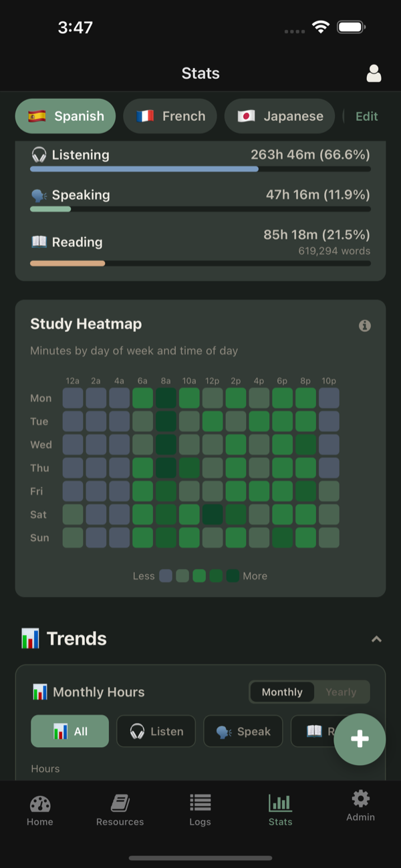This screenshot has height=868, width=401.
Task: Filter monthly hours by All
Action: tap(70, 731)
